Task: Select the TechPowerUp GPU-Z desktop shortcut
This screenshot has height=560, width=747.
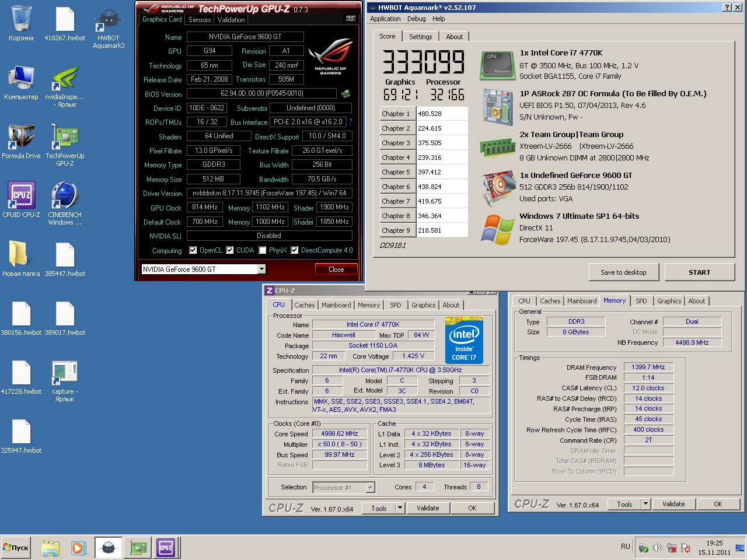Action: [x=65, y=145]
